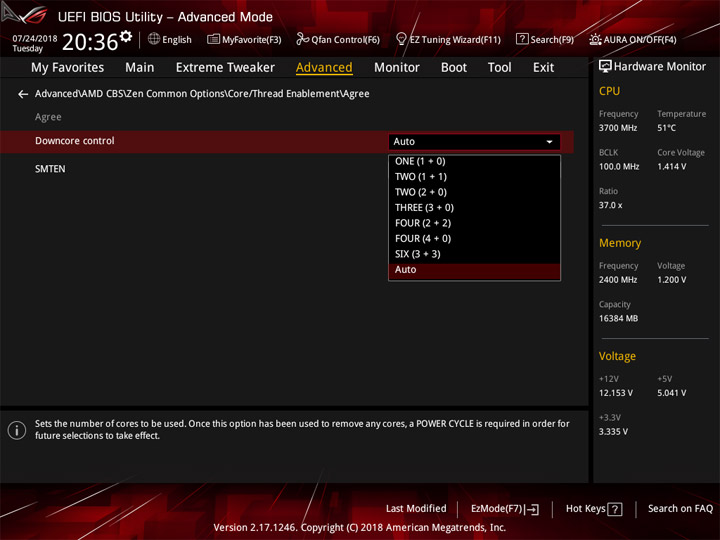Click memory voltage value 1.200 V
Viewport: 720px width, 540px height.
[x=671, y=280]
